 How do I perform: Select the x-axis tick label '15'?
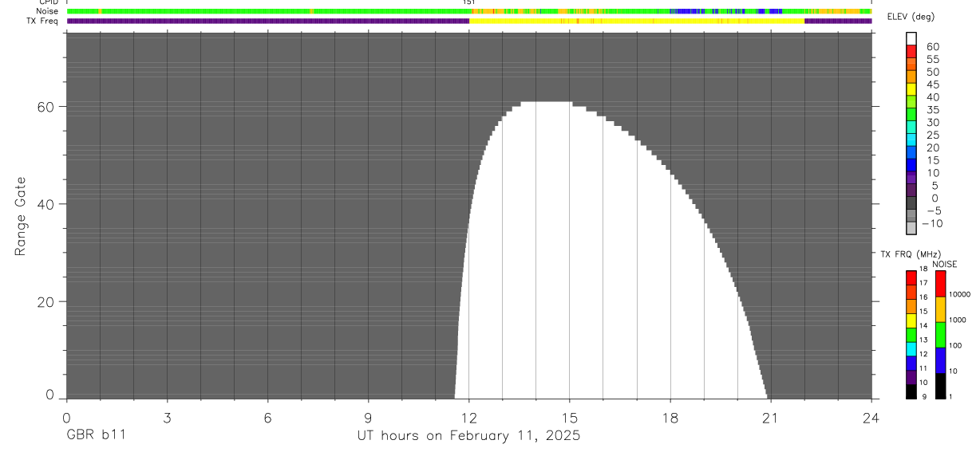pos(570,418)
